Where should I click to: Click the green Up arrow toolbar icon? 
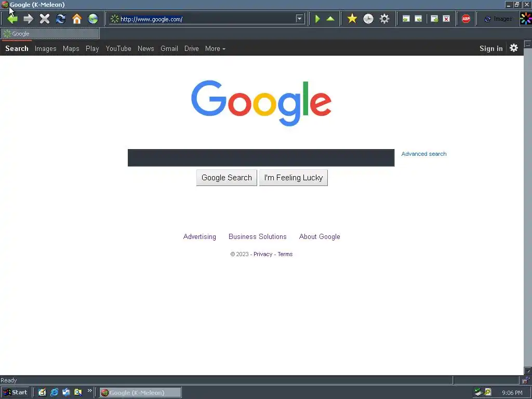pos(330,19)
